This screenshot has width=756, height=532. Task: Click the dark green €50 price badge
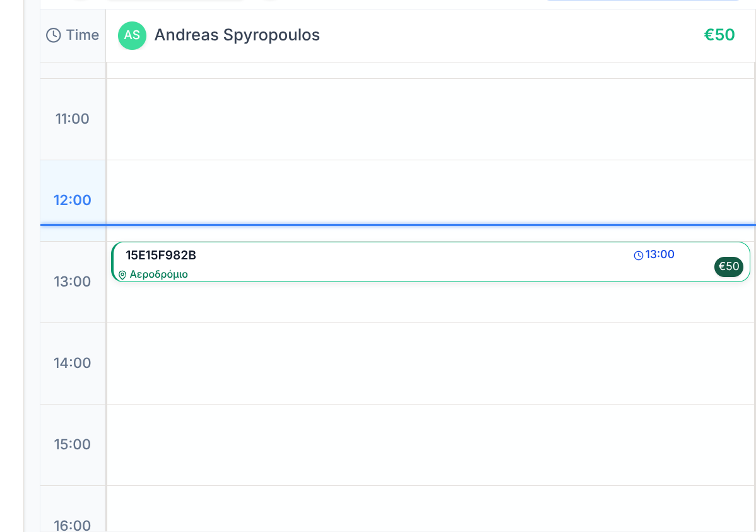728,267
